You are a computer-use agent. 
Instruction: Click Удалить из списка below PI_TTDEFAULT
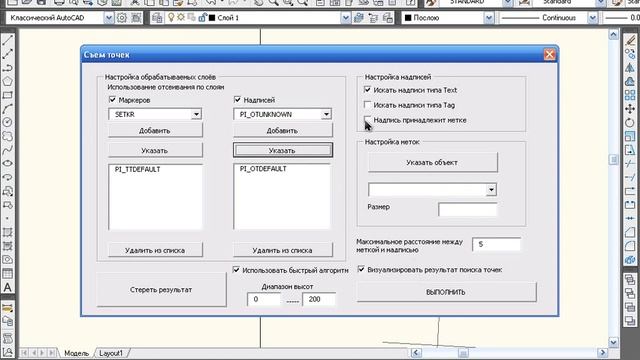155,250
